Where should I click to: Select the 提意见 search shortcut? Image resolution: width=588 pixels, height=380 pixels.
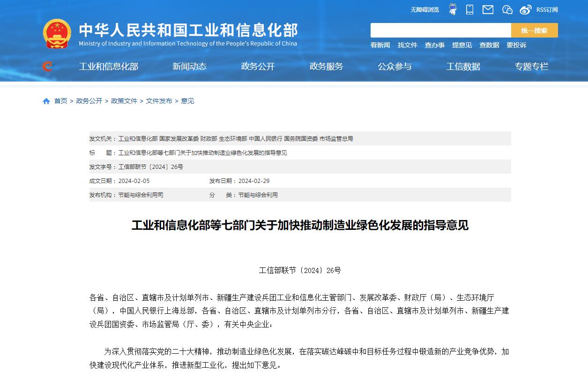pyautogui.click(x=462, y=45)
